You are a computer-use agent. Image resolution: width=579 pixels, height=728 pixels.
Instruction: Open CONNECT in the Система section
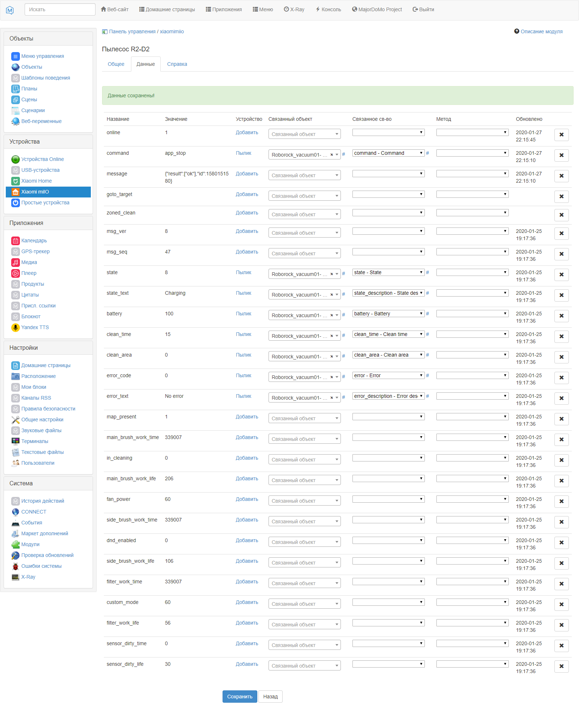33,512
